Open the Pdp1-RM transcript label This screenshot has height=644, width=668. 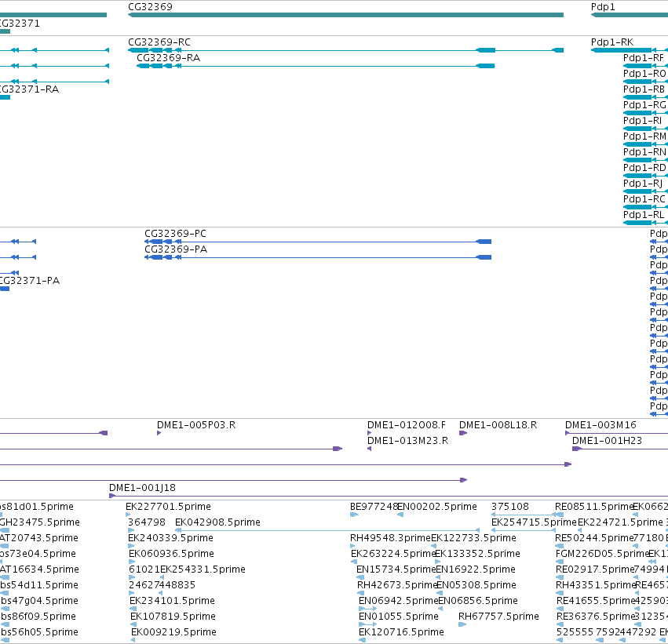coord(644,136)
